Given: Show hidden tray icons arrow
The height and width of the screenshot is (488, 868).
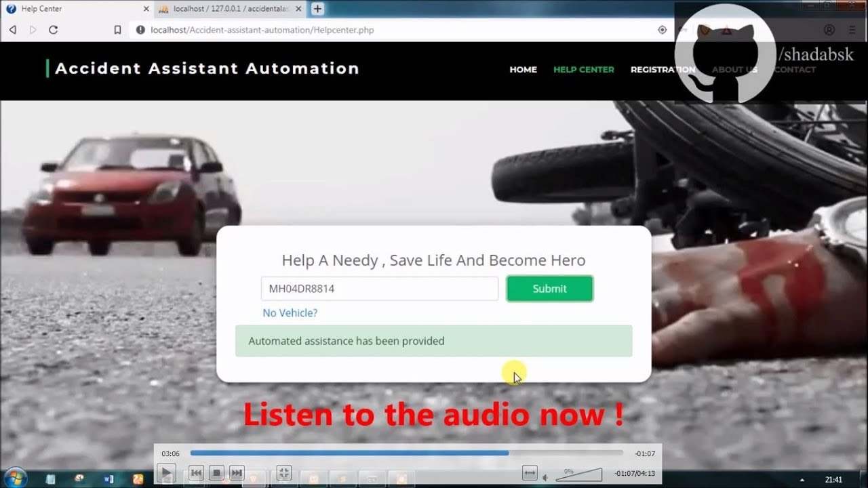Looking at the screenshot, I should coord(803,479).
